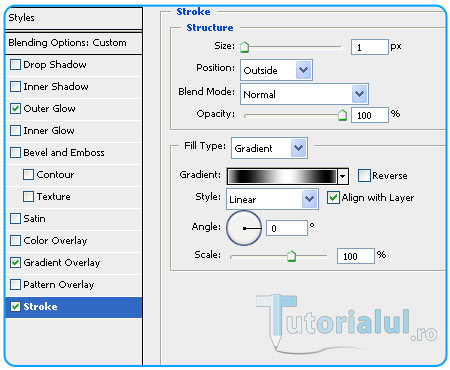
Task: Open the Fill Type dropdown showing Gradient
Action: pyautogui.click(x=269, y=148)
